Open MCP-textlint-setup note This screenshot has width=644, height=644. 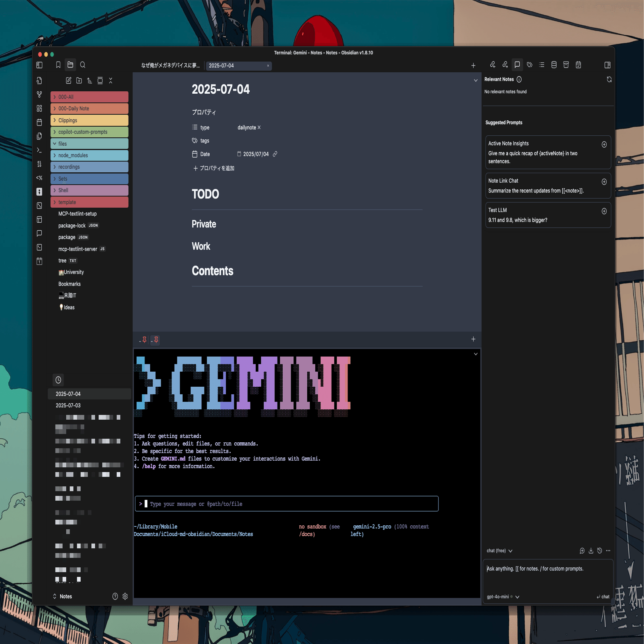(x=77, y=214)
